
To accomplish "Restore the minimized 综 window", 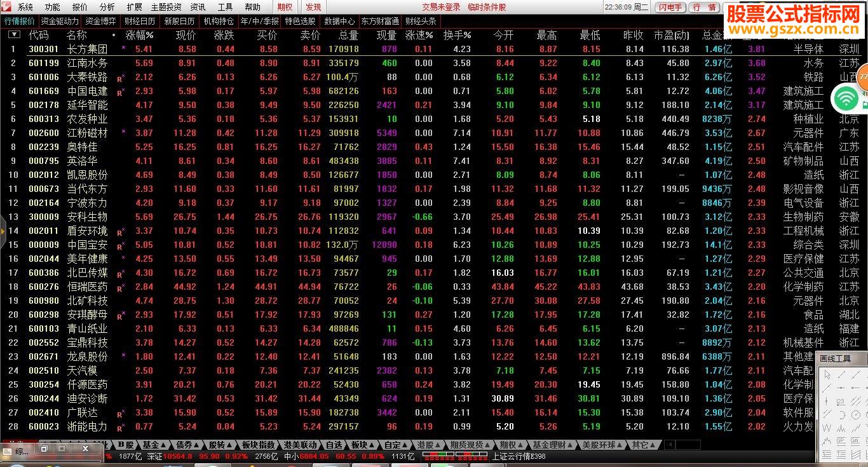I will tap(44, 448).
